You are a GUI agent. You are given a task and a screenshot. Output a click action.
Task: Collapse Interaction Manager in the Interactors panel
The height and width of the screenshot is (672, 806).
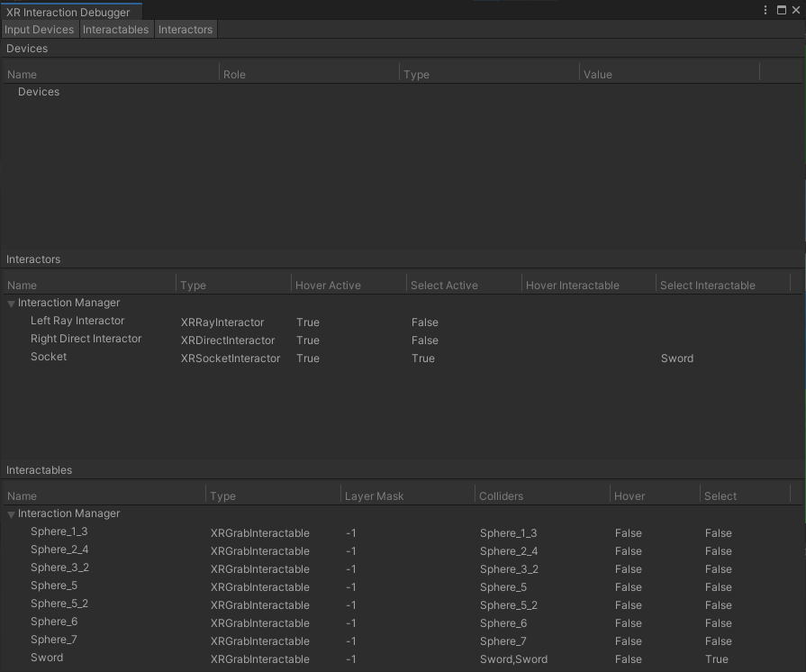pyautogui.click(x=12, y=304)
